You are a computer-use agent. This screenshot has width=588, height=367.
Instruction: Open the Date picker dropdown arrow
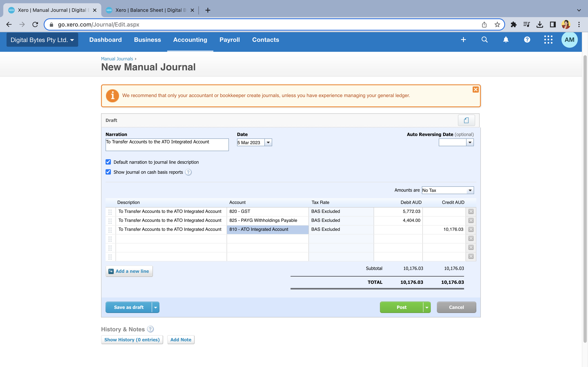coord(268,143)
